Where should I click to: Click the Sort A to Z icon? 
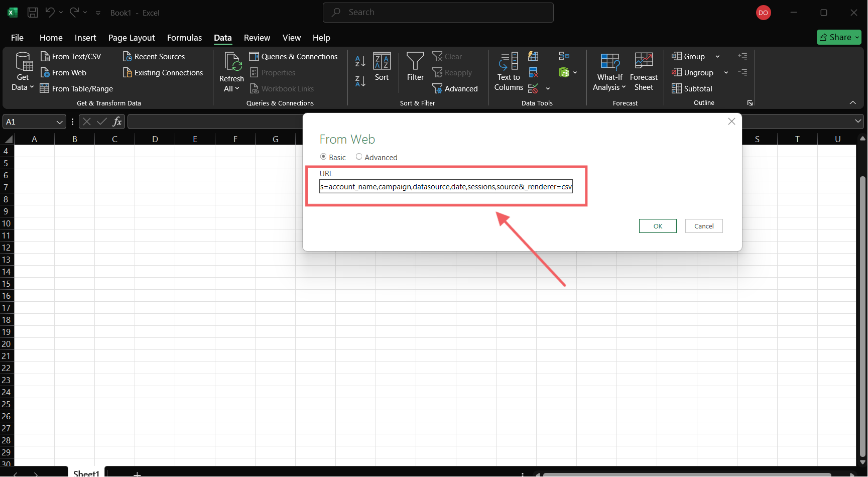[x=360, y=61]
